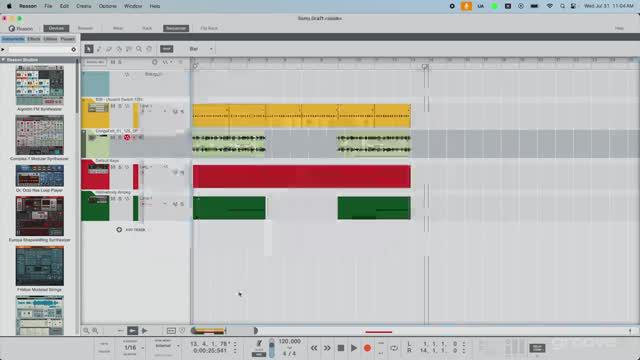Viewport: 640px width, 360px height.
Task: Solo the green bass track
Action: (x=120, y=199)
